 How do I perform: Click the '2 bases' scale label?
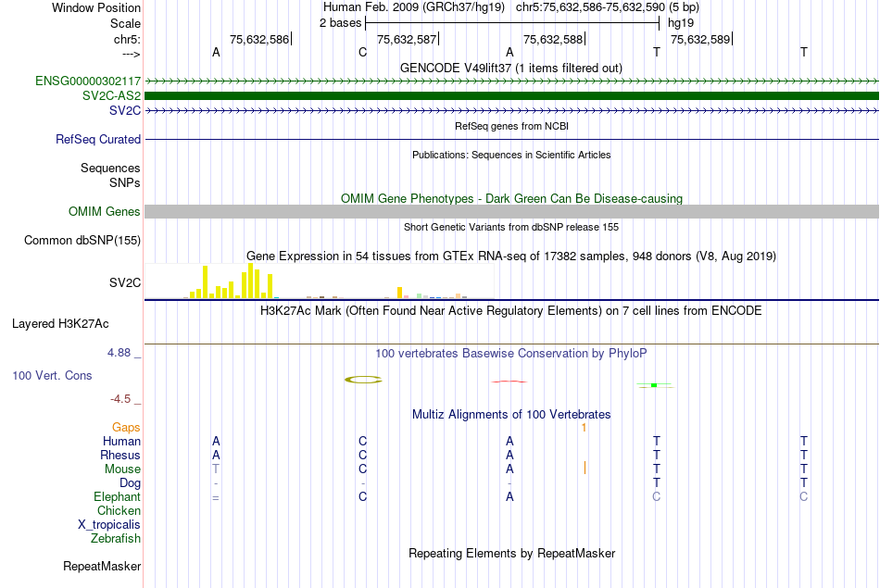point(341,23)
